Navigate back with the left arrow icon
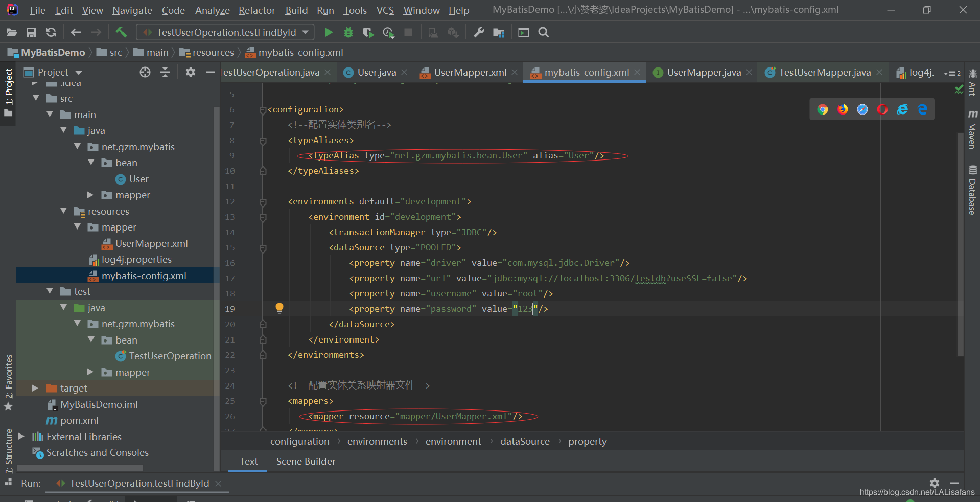 pos(76,33)
